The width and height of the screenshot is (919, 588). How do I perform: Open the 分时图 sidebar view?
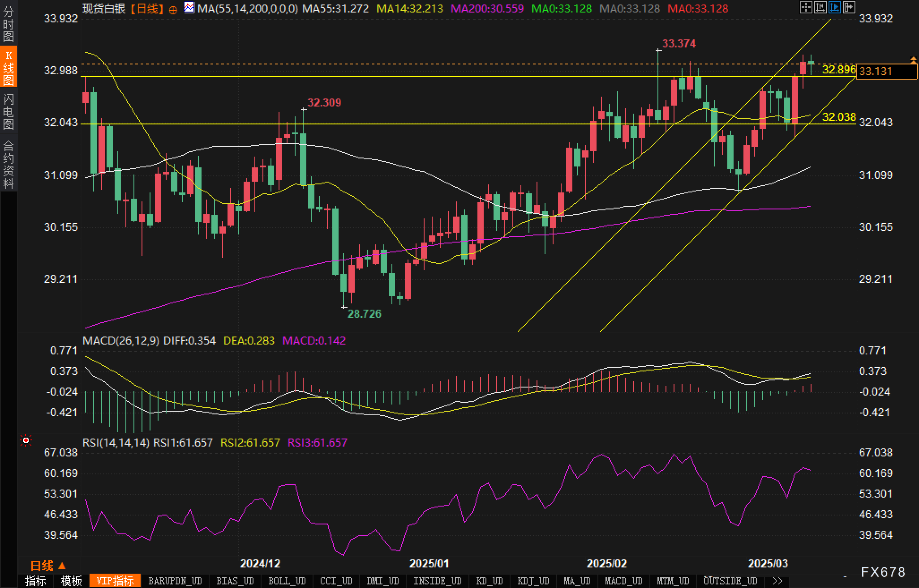pyautogui.click(x=9, y=23)
